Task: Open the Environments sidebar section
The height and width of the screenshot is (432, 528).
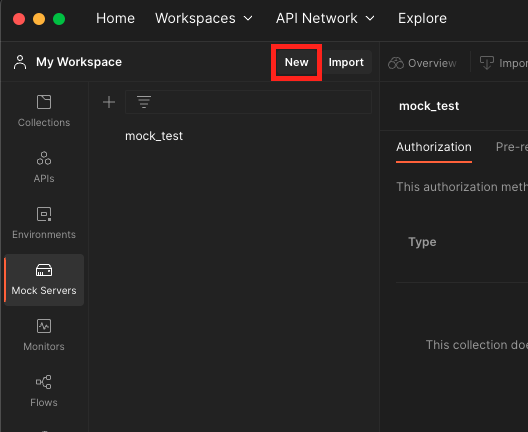Action: click(x=44, y=223)
